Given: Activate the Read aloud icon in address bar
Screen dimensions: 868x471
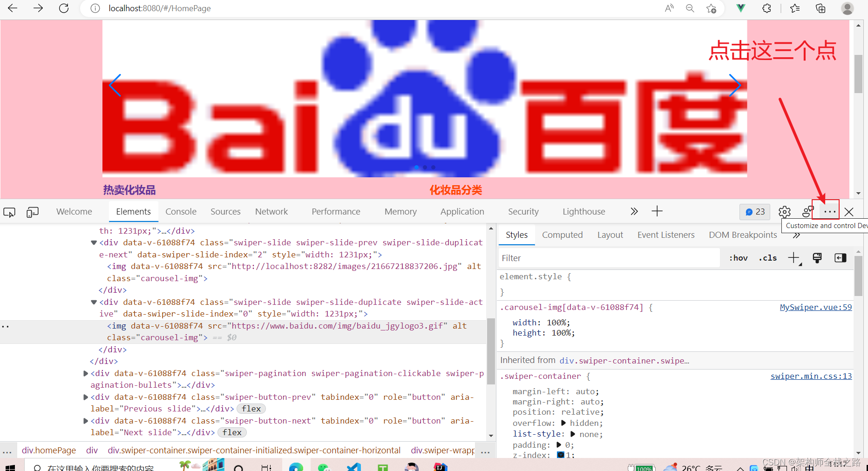Looking at the screenshot, I should [669, 8].
